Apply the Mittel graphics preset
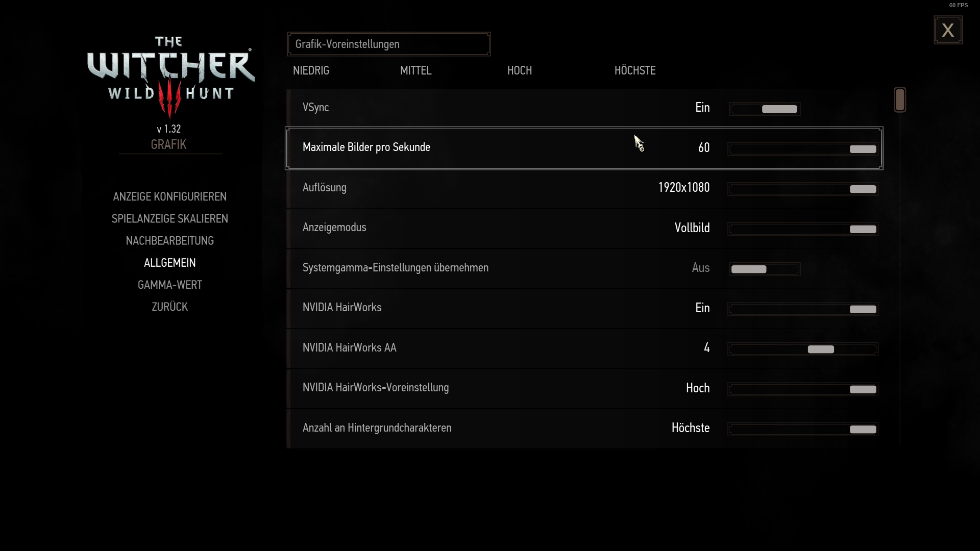The image size is (980, 551). pyautogui.click(x=415, y=70)
